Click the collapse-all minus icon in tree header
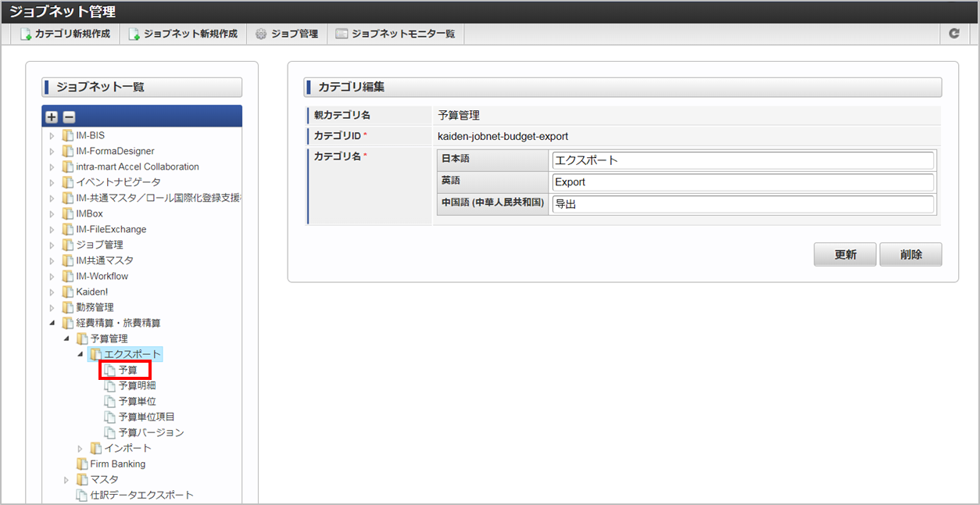Screen dimensions: 980x505 (69, 117)
